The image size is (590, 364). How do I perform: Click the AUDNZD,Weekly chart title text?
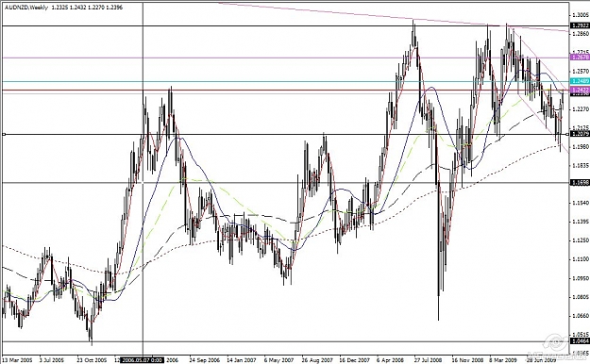tap(26, 8)
